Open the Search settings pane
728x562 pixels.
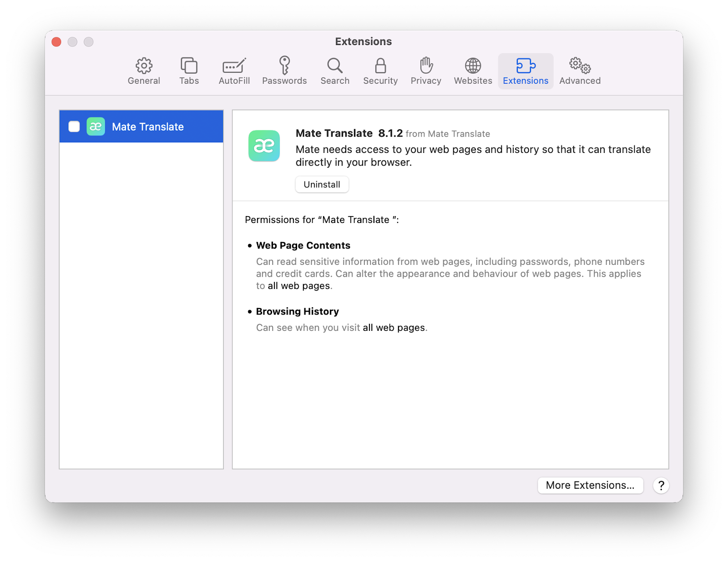(x=335, y=71)
